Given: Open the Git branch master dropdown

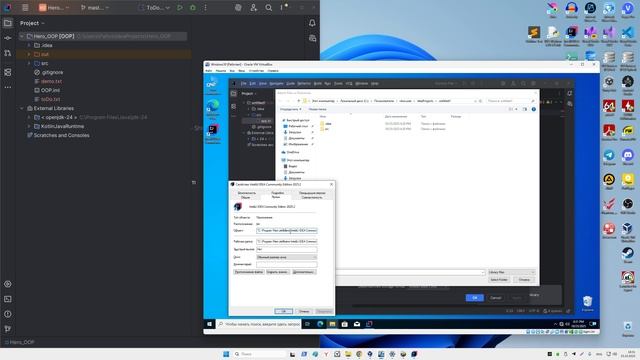Looking at the screenshot, I should tap(95, 7).
